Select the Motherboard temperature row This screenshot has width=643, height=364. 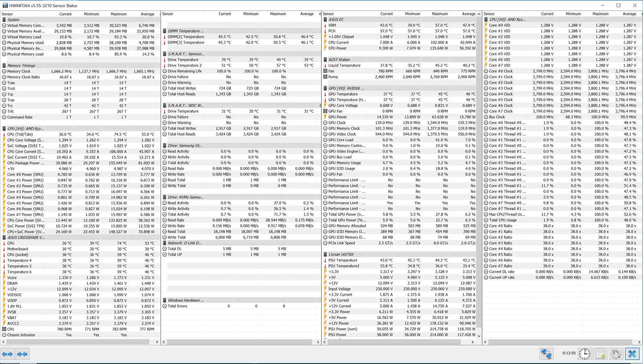coord(80,249)
